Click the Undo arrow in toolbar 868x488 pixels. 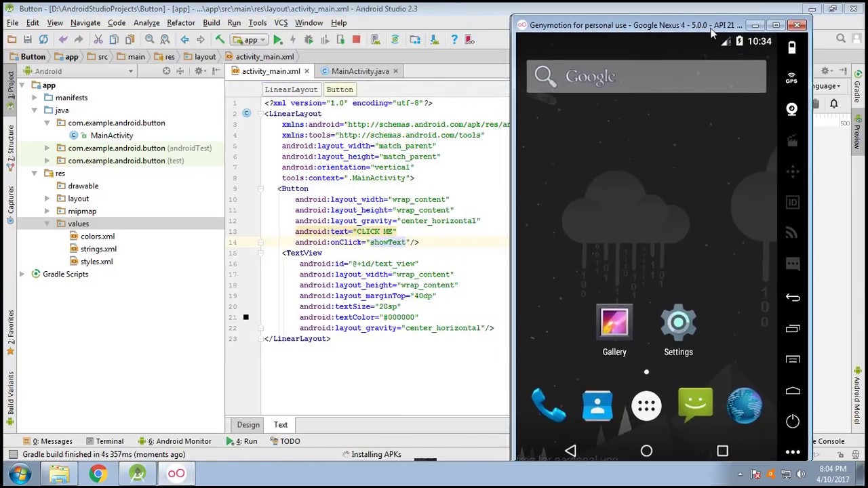[x=63, y=40]
